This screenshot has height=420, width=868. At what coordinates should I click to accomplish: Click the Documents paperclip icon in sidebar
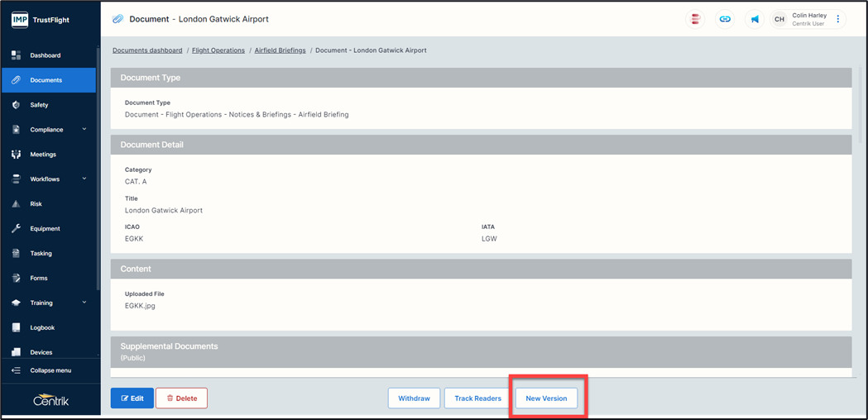click(16, 80)
